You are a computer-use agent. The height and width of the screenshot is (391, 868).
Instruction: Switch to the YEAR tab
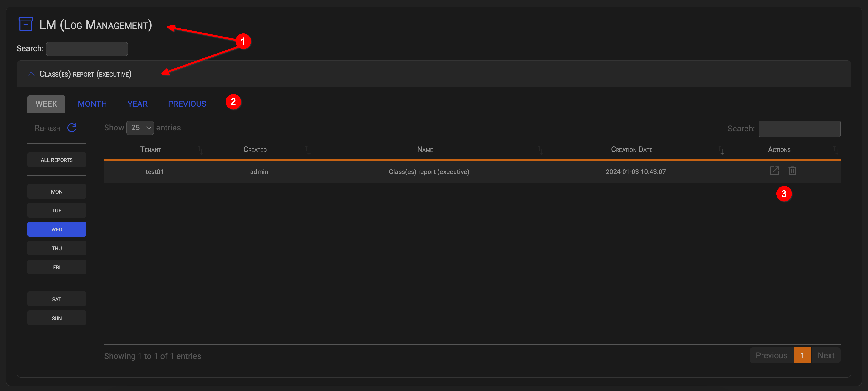point(137,104)
